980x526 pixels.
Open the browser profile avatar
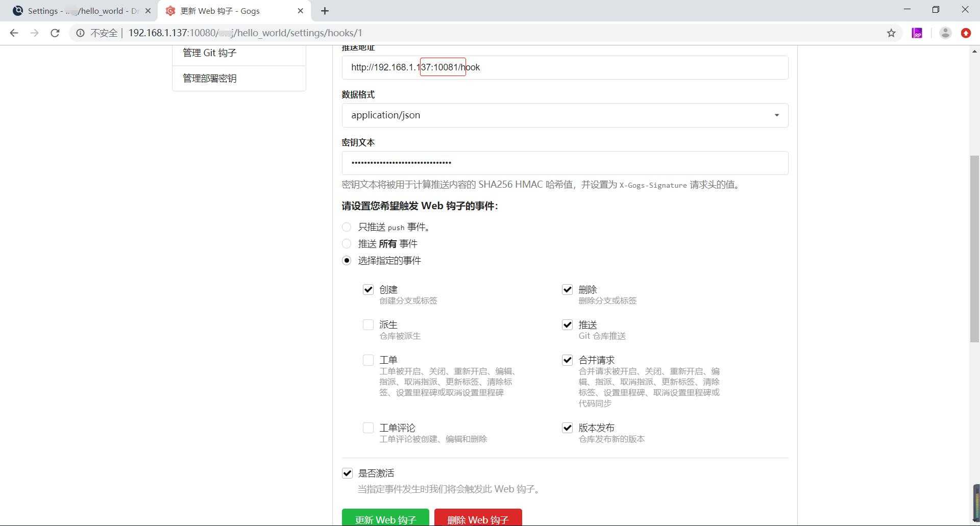click(945, 33)
